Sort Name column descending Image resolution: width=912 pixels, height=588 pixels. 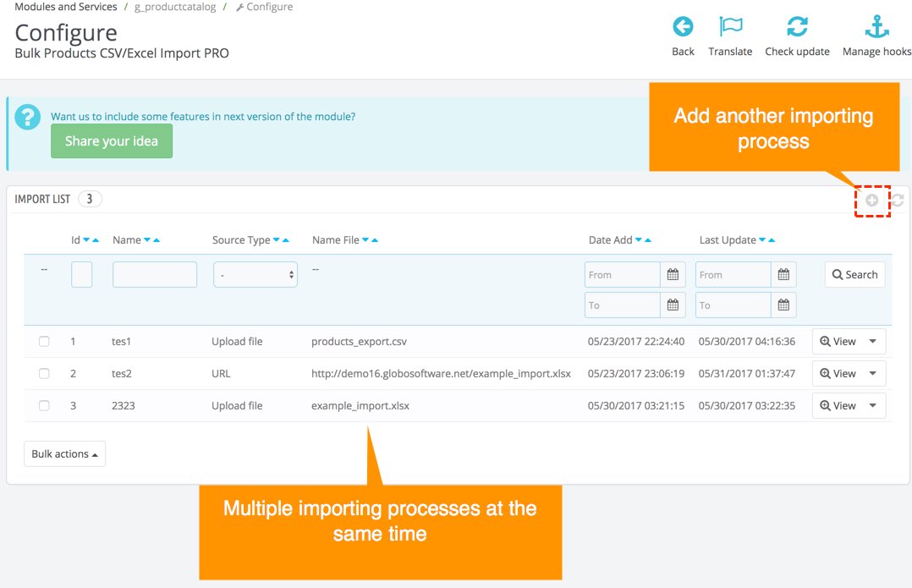point(147,240)
